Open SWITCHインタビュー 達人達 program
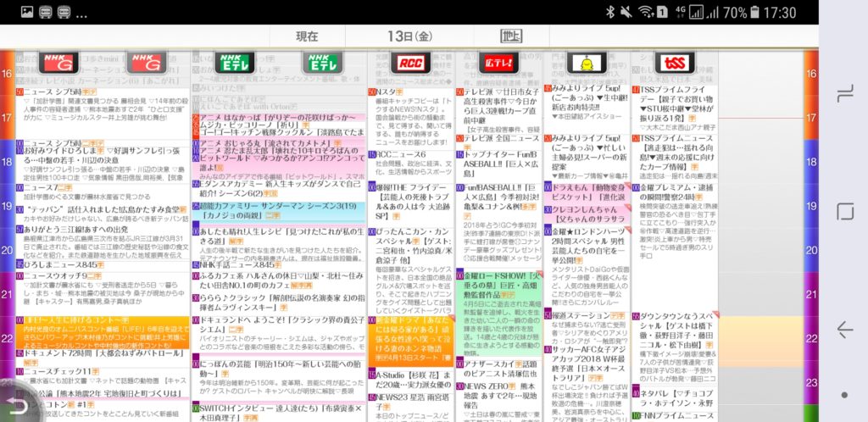The width and height of the screenshot is (868, 422). 278,413
